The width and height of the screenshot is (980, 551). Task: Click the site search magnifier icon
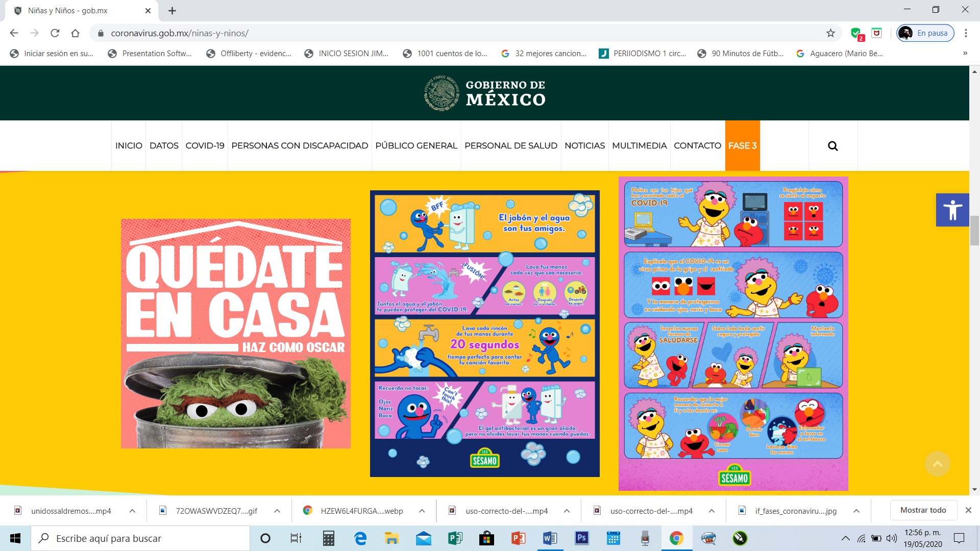(x=832, y=146)
